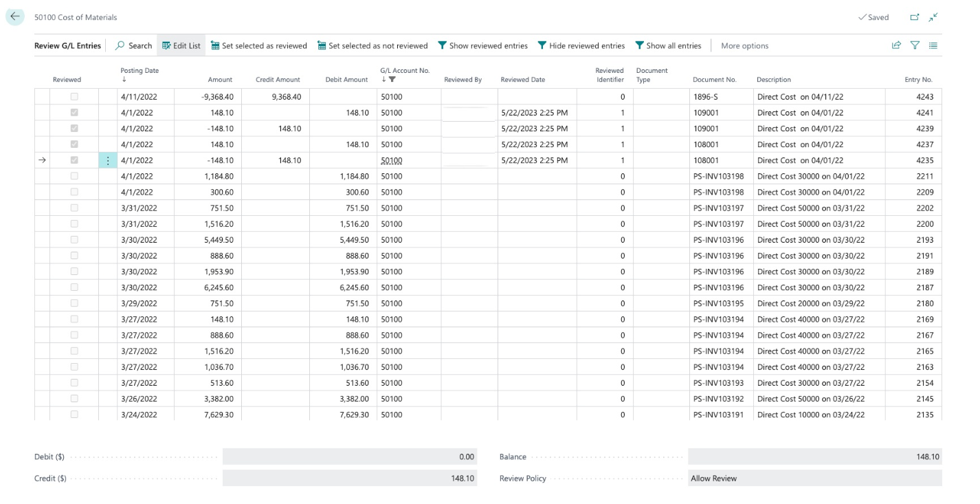Sort by Posting Date column header

[x=140, y=71]
